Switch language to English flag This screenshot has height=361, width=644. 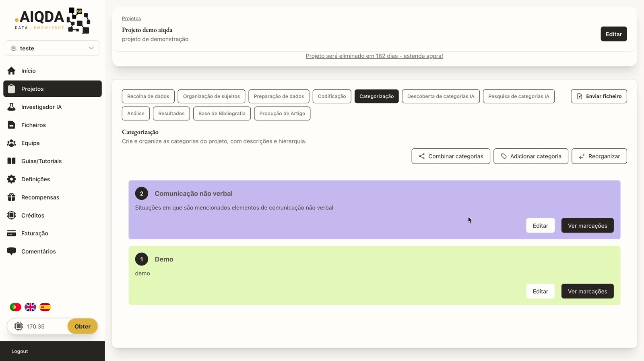[30, 307]
